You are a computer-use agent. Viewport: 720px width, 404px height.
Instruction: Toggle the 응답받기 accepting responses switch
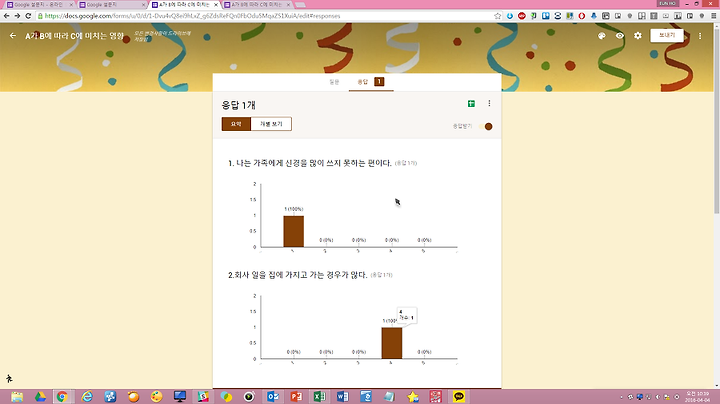pyautogui.click(x=486, y=126)
